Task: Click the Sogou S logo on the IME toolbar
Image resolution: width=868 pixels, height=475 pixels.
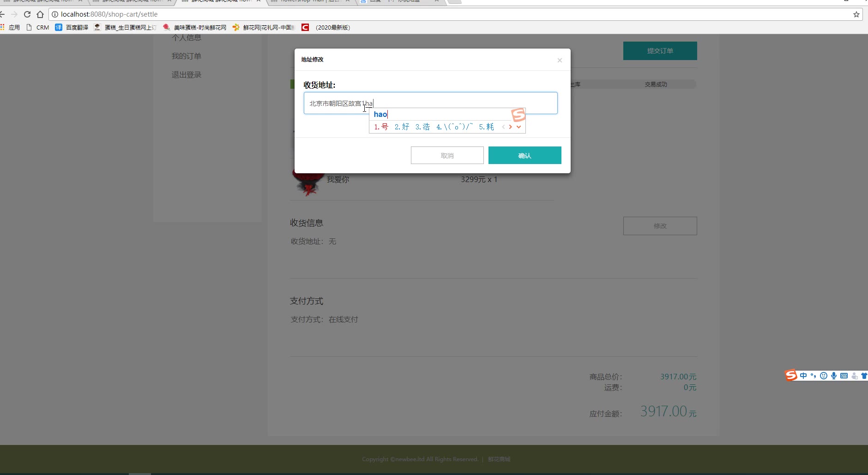Action: point(791,376)
